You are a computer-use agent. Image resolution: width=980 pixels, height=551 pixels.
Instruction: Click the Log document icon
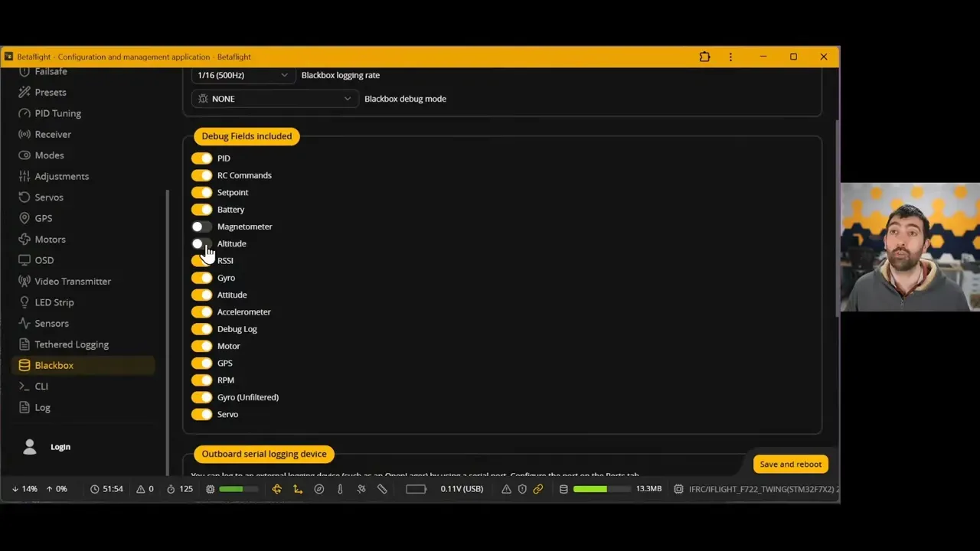pos(24,408)
